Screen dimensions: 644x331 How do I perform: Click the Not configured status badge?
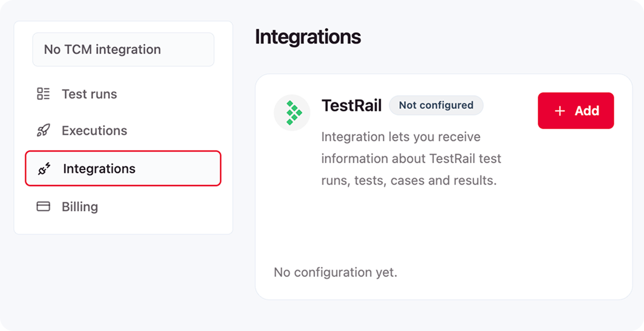pos(436,105)
